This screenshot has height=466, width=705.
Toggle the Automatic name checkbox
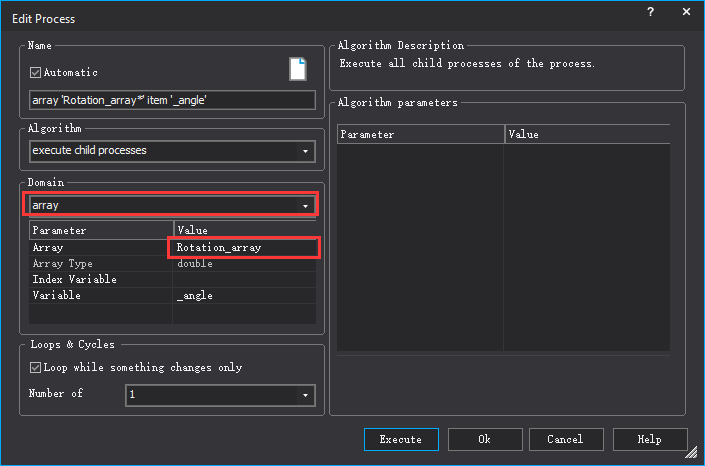pos(37,73)
